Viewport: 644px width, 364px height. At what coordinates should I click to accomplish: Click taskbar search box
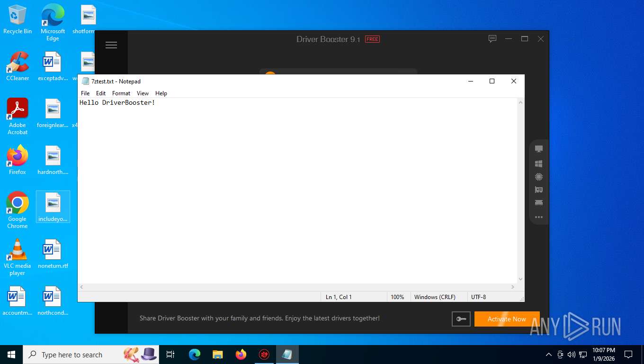click(x=90, y=355)
